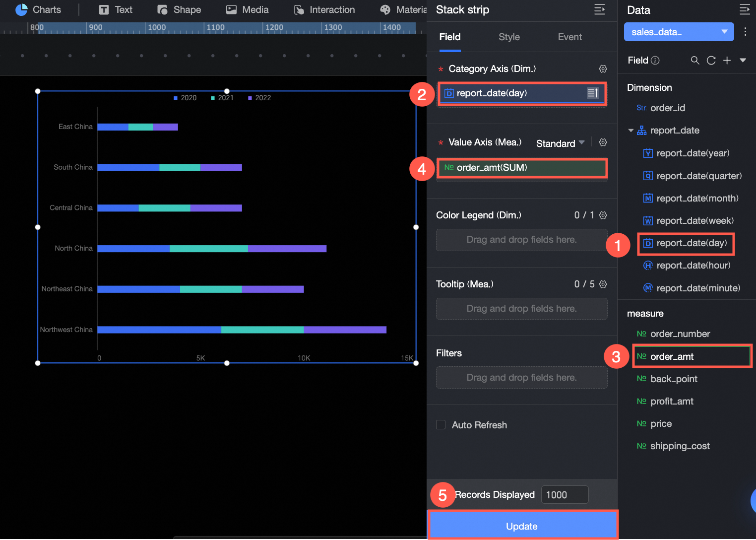The height and width of the screenshot is (540, 756).
Task: Search fields with magnifier icon
Action: 695,60
